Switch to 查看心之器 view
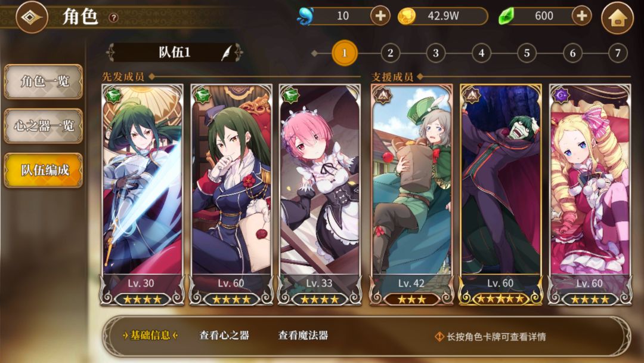The image size is (644, 363). click(x=224, y=336)
